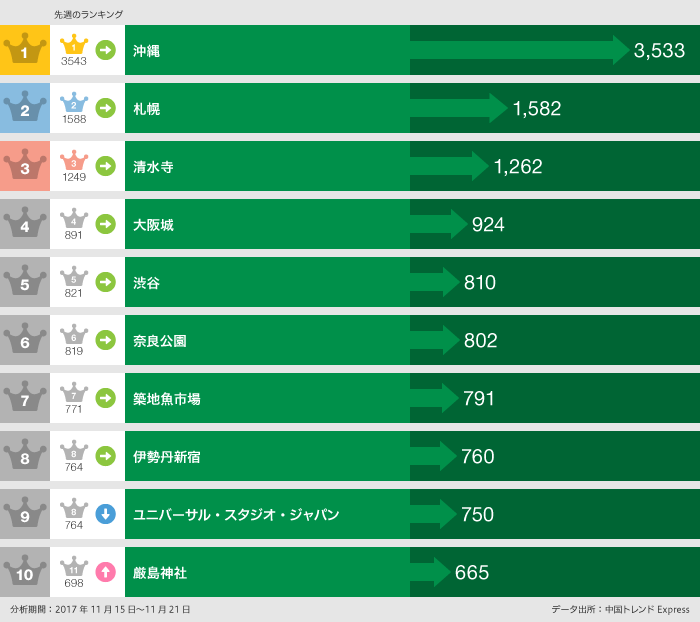Click the 分析期間 date range text
700x622 pixels.
coord(100,609)
